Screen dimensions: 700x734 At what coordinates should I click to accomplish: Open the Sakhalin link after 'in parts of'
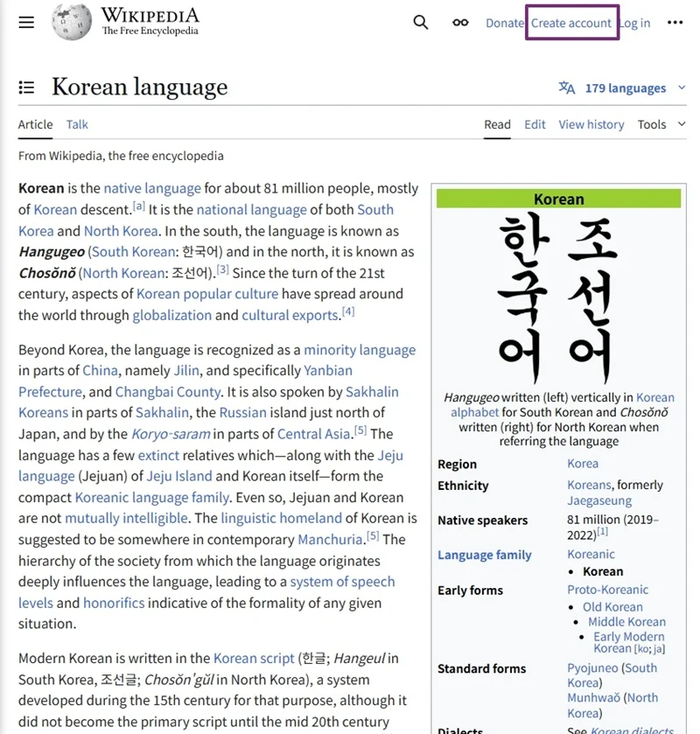(x=162, y=413)
